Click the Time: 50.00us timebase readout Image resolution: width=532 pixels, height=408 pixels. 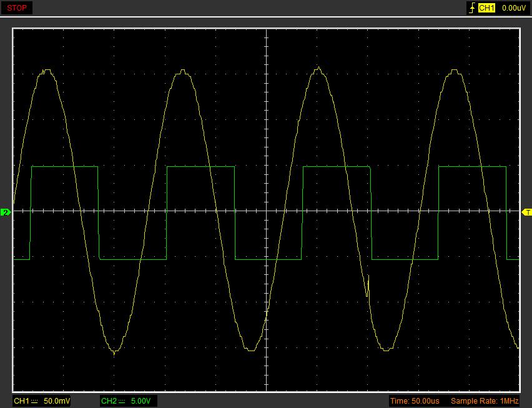click(x=415, y=401)
